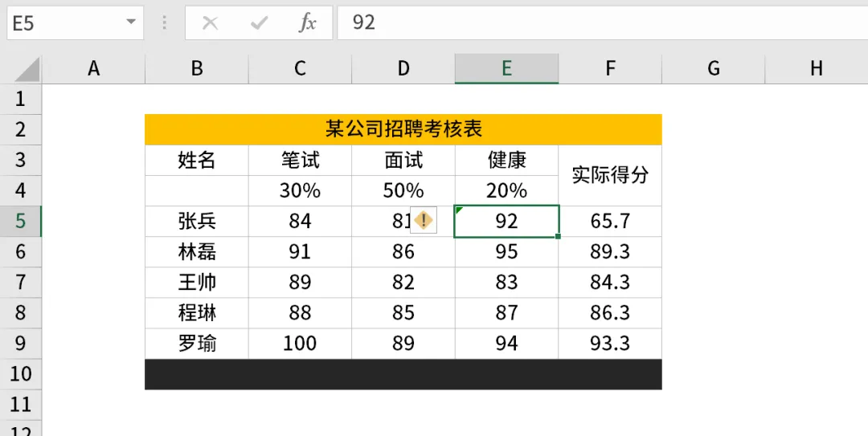Image resolution: width=868 pixels, height=436 pixels.
Task: Select row 8 header
Action: (x=20, y=313)
